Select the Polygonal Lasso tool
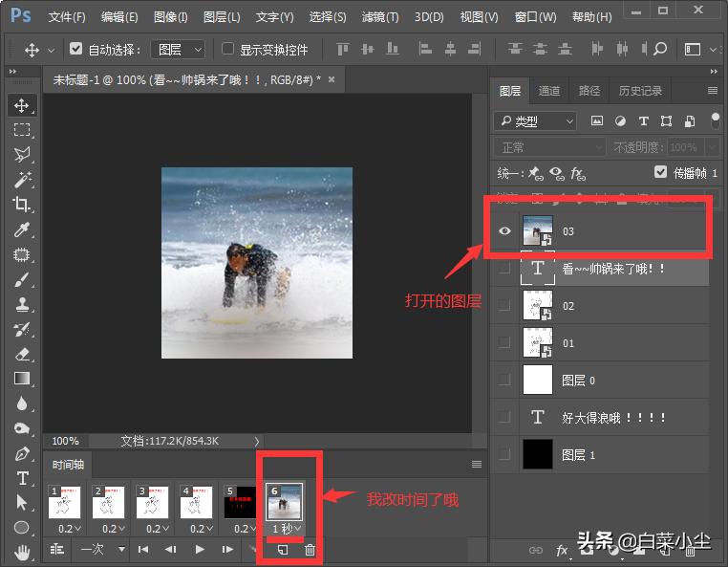The width and height of the screenshot is (728, 567). pyautogui.click(x=21, y=154)
